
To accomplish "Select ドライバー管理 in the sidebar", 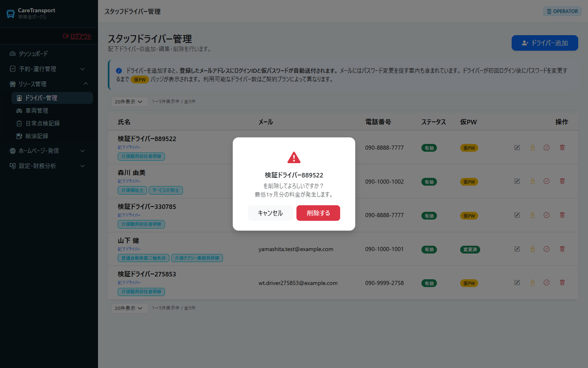I will [52, 98].
